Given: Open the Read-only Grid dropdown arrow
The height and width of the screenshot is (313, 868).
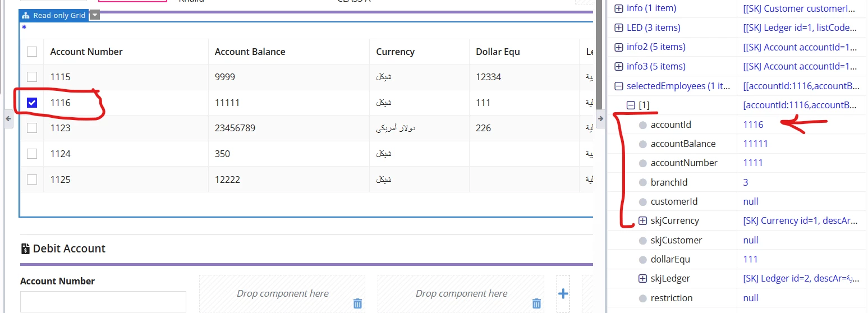Looking at the screenshot, I should (x=95, y=15).
